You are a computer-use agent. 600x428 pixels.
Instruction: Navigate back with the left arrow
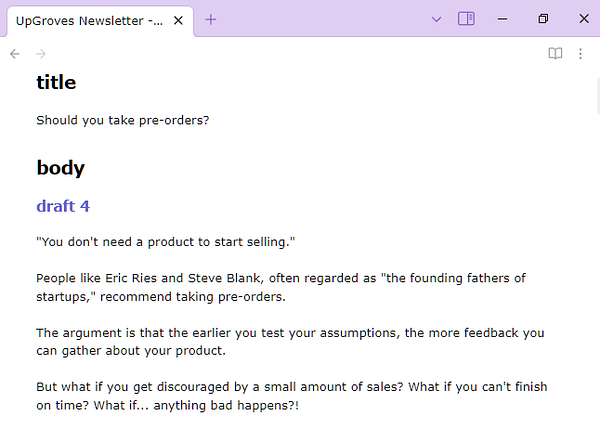pyautogui.click(x=15, y=54)
